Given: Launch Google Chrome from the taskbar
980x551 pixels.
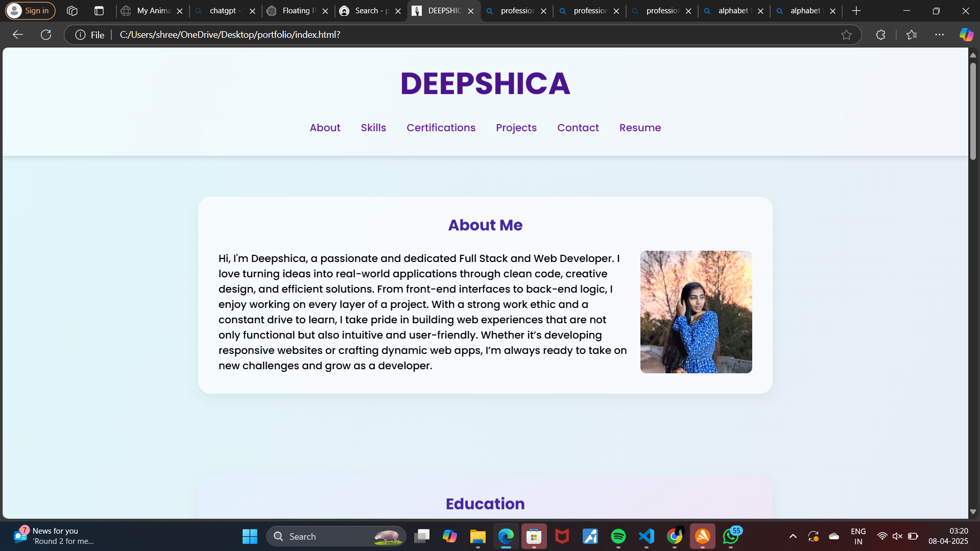Looking at the screenshot, I should pyautogui.click(x=675, y=536).
